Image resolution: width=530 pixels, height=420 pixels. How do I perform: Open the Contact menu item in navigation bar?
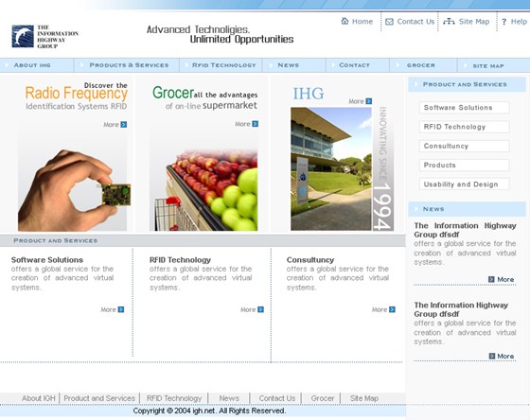coord(354,65)
